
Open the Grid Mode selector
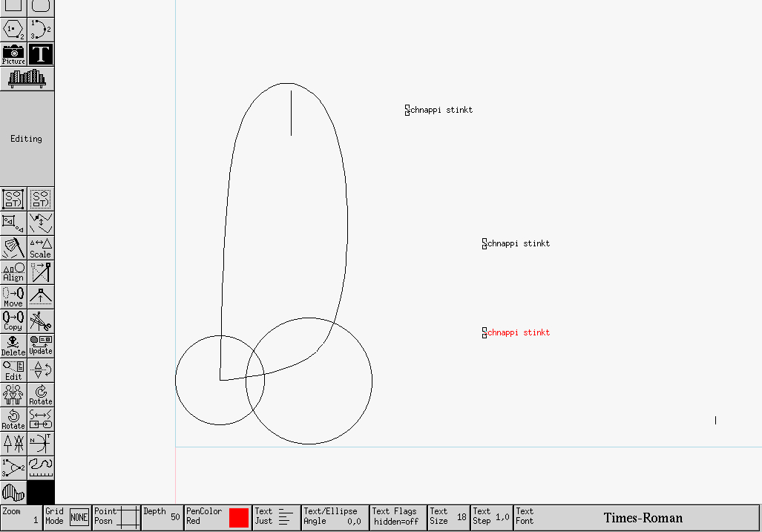68,518
